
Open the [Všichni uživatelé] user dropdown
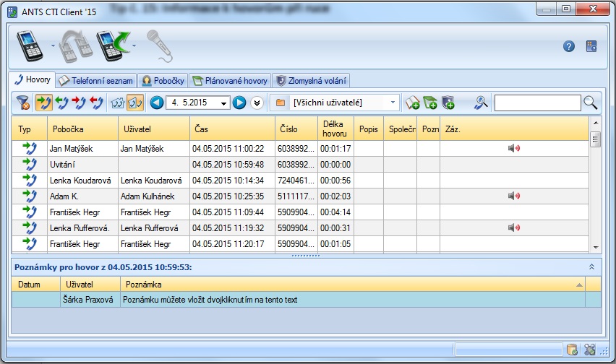coord(393,103)
